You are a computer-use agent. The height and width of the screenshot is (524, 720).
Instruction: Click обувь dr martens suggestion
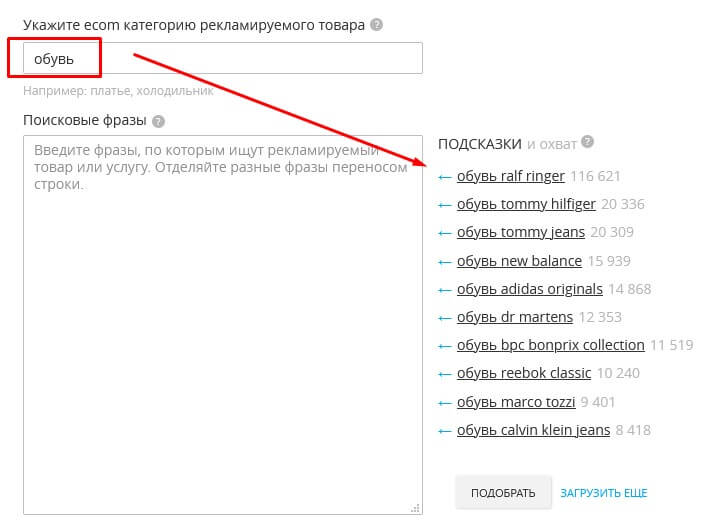pyautogui.click(x=515, y=317)
